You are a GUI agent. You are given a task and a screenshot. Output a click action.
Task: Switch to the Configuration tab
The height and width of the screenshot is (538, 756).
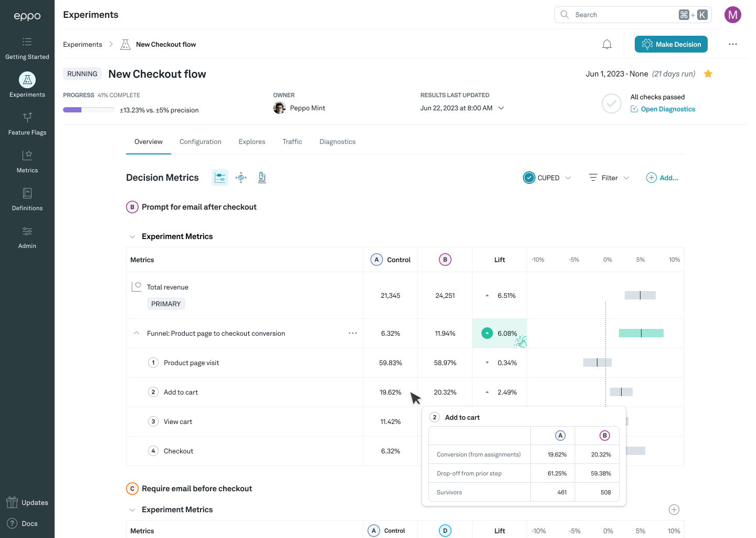tap(201, 142)
